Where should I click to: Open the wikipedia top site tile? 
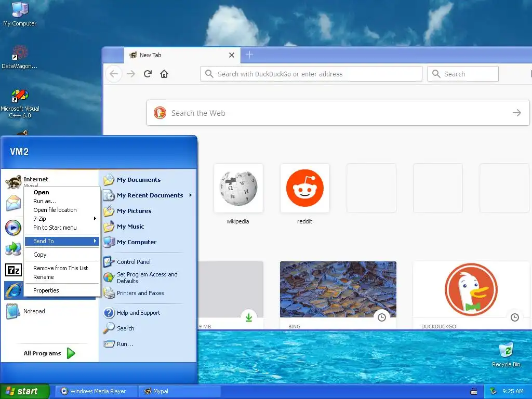click(x=238, y=188)
